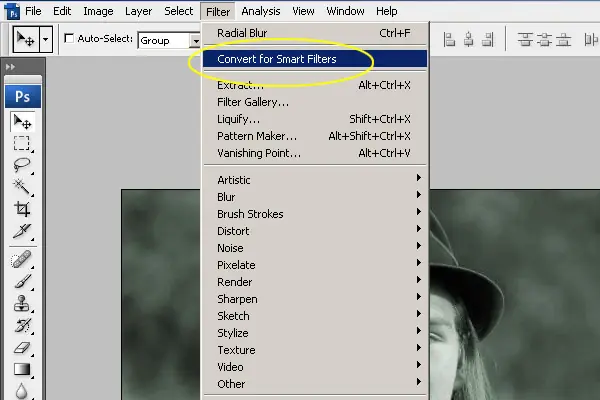Expand the Stylize filter submenu

315,333
